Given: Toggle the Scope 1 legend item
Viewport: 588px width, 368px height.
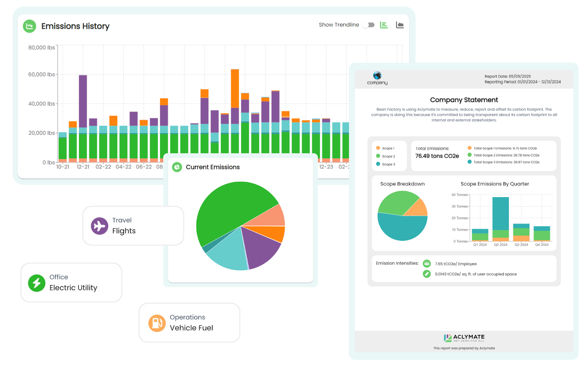Looking at the screenshot, I should (x=388, y=148).
